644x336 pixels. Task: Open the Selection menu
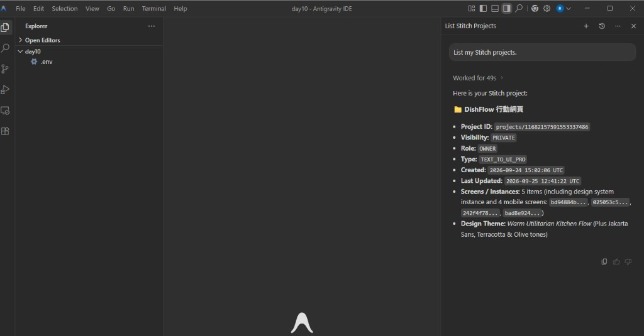click(x=65, y=8)
